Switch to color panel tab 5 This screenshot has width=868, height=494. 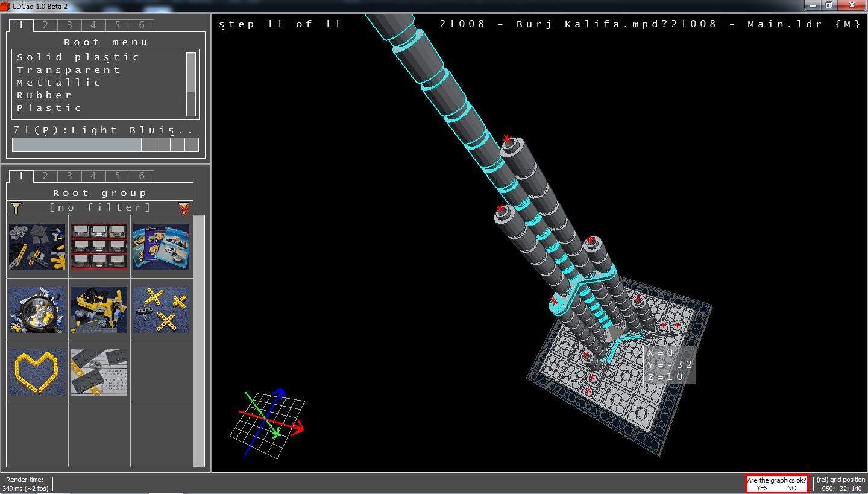click(118, 25)
